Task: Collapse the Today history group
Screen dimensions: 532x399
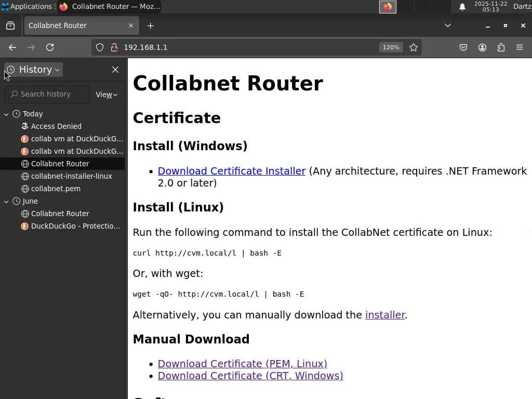Action: pos(6,114)
